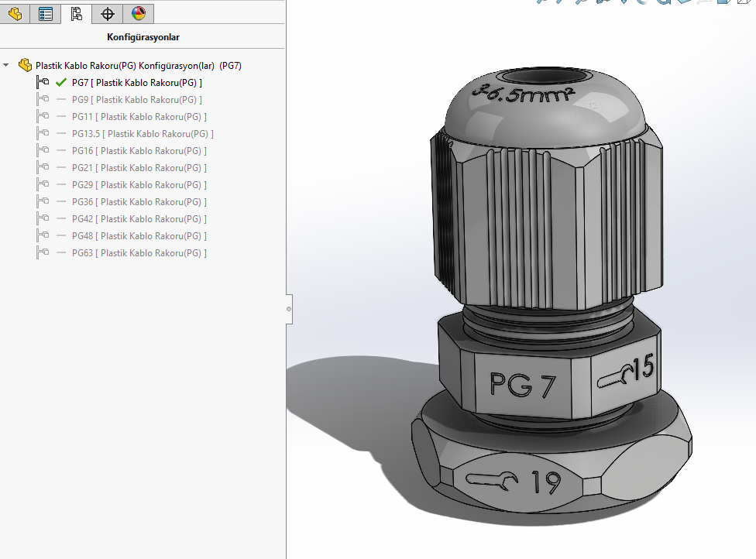The image size is (756, 559).
Task: Select the active PG7 configuration
Action: 137,83
